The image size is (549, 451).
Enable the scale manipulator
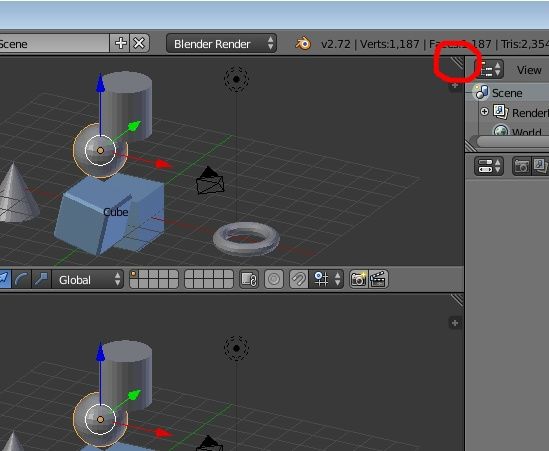point(42,279)
